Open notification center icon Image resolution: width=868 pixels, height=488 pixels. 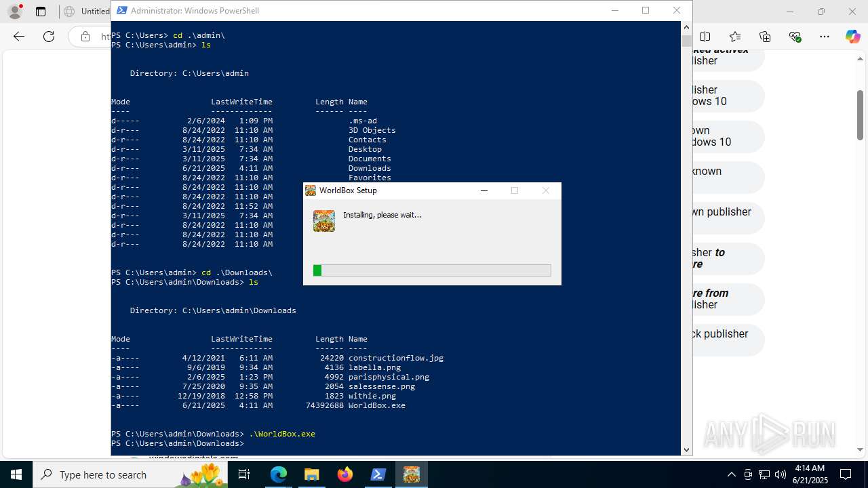pyautogui.click(x=846, y=474)
